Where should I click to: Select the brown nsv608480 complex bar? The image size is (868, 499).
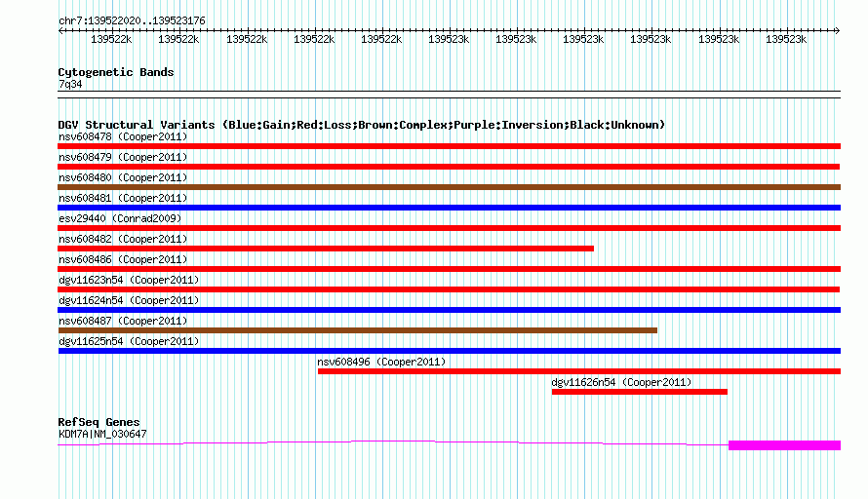[449, 187]
